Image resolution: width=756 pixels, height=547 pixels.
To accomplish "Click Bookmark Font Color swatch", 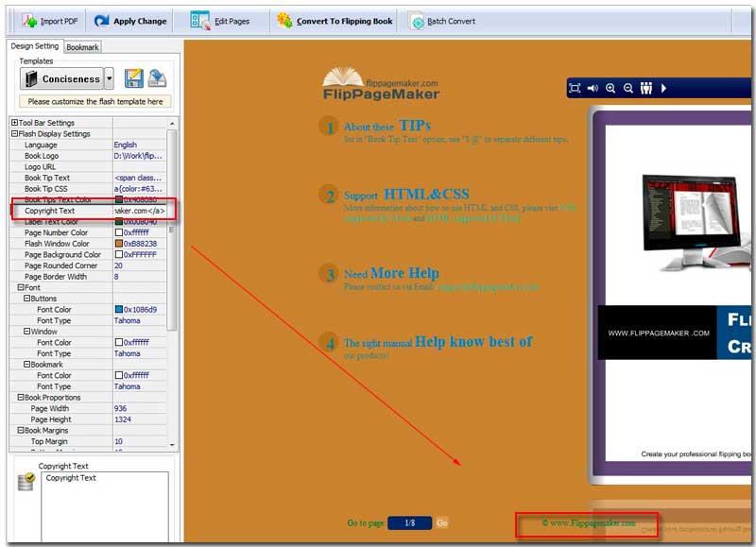I will click(x=119, y=375).
